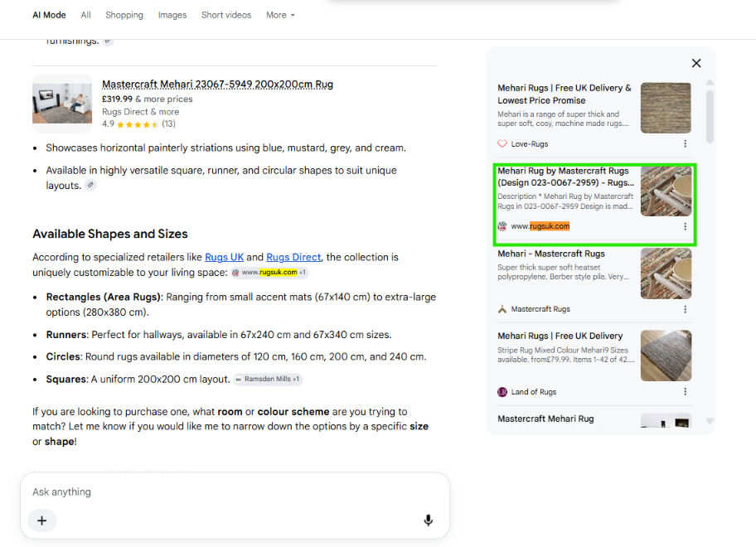Click Land of Rugs purple favicon
This screenshot has width=756, height=547.
[502, 392]
